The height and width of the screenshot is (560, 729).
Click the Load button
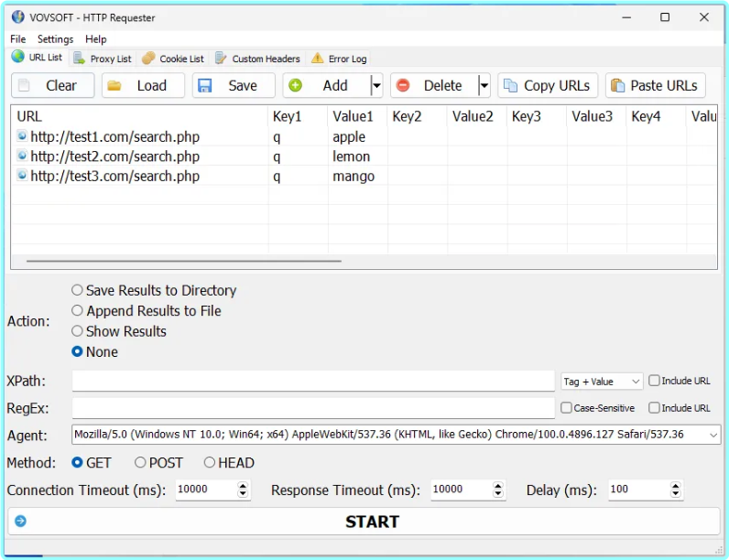pos(143,85)
